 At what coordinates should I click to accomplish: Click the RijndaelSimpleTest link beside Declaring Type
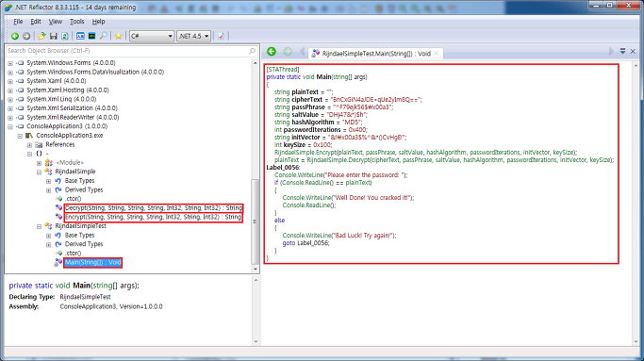pos(85,297)
